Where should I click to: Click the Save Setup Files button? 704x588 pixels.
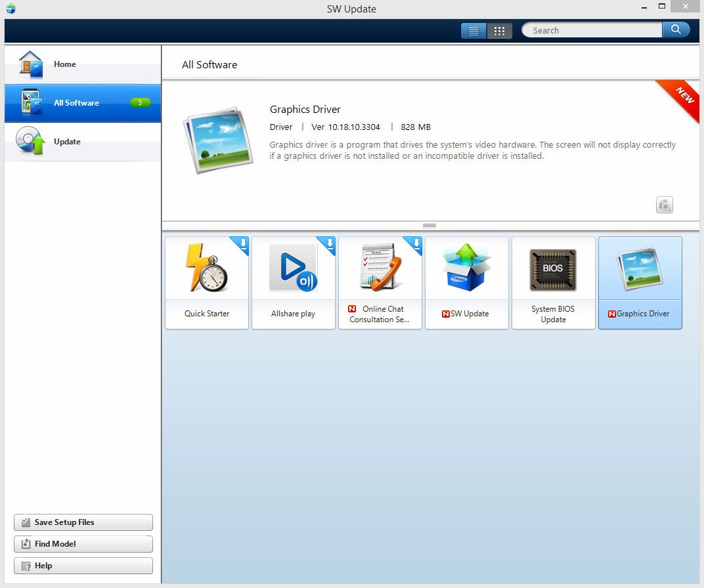click(83, 522)
